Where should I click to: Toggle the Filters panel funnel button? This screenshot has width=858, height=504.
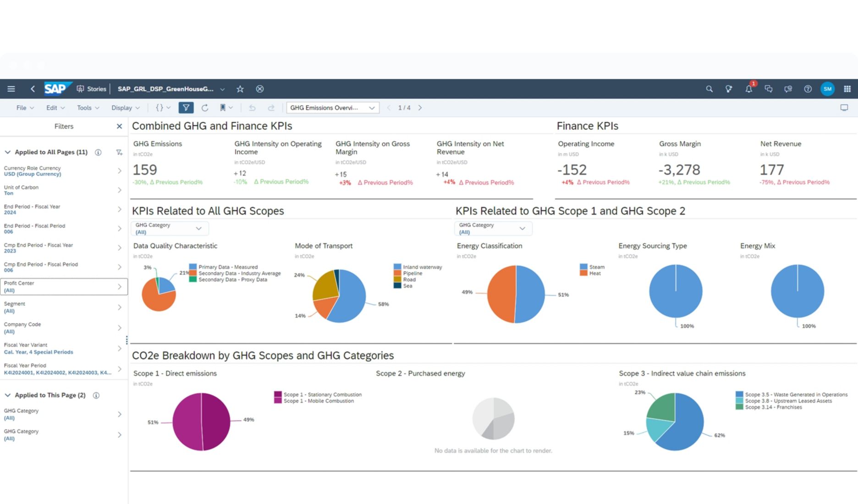(x=186, y=108)
